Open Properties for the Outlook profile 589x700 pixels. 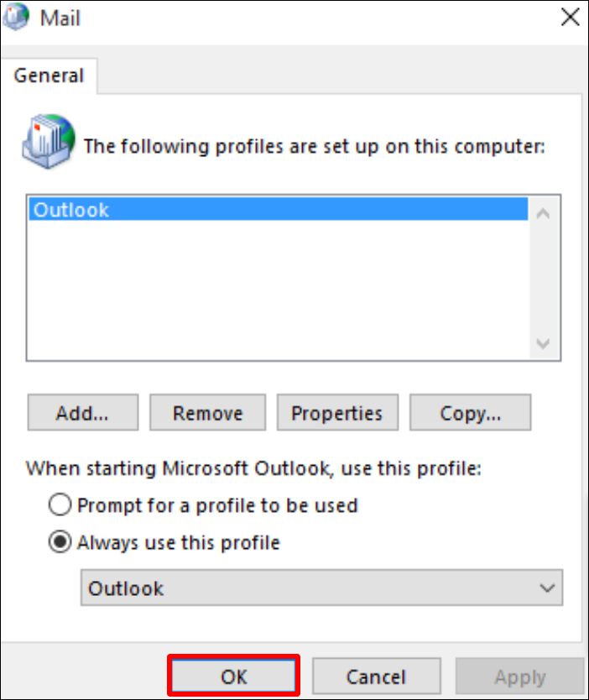click(x=336, y=412)
